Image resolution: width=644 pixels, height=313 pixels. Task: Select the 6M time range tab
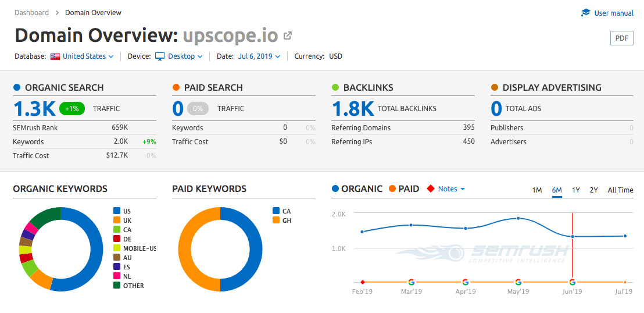tap(557, 190)
